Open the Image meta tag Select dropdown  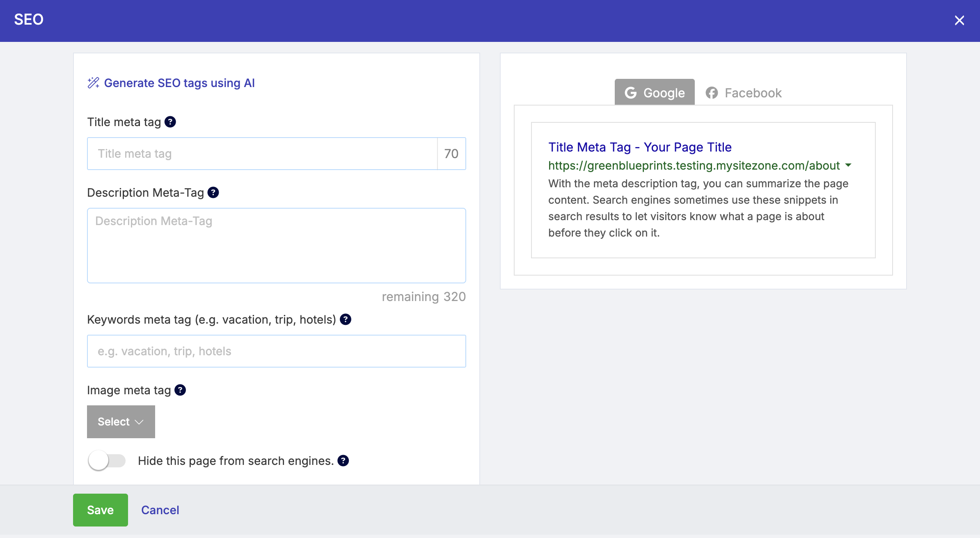pos(121,422)
